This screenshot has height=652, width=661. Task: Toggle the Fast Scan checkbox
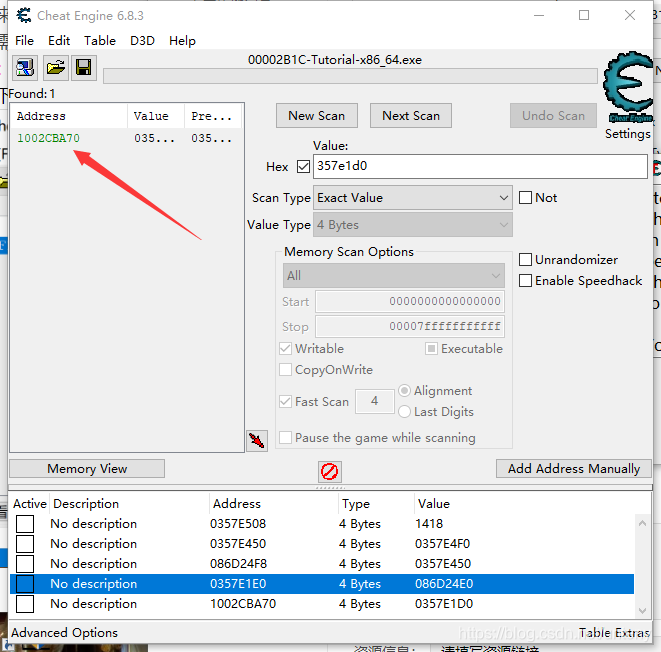[285, 401]
